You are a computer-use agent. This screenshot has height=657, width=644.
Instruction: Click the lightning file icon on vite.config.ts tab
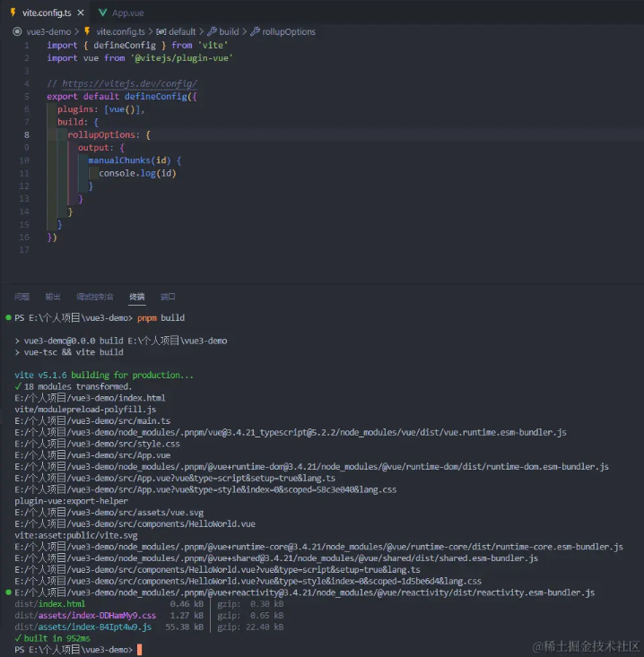click(x=13, y=13)
